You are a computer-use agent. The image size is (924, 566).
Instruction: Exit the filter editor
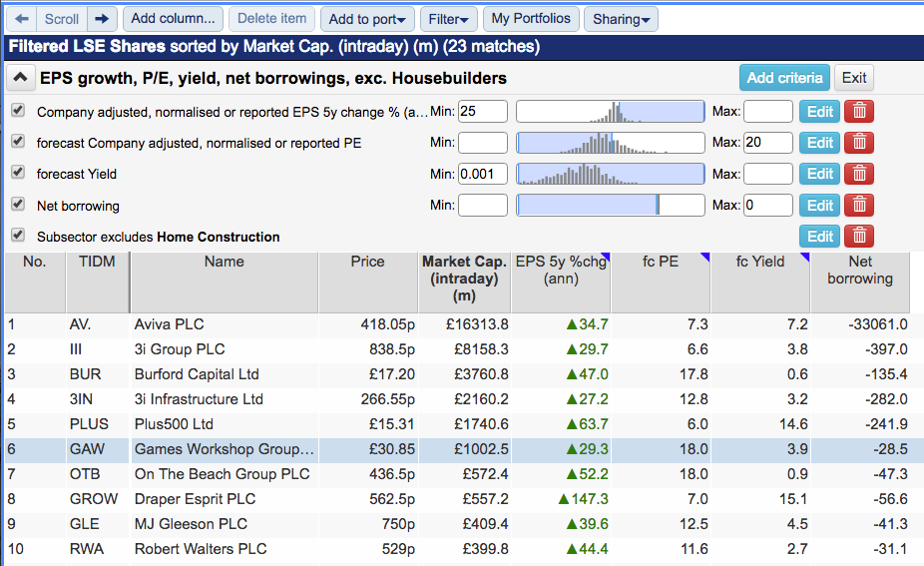(854, 78)
